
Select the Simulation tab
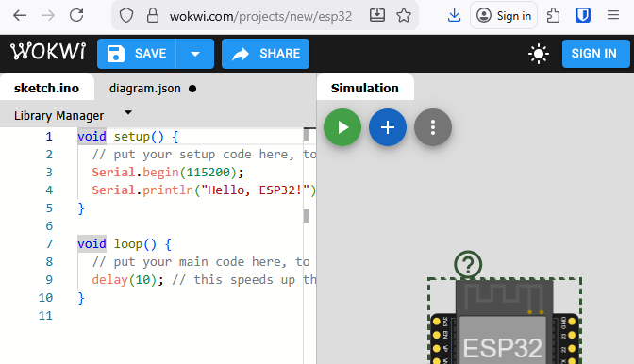[x=365, y=88]
